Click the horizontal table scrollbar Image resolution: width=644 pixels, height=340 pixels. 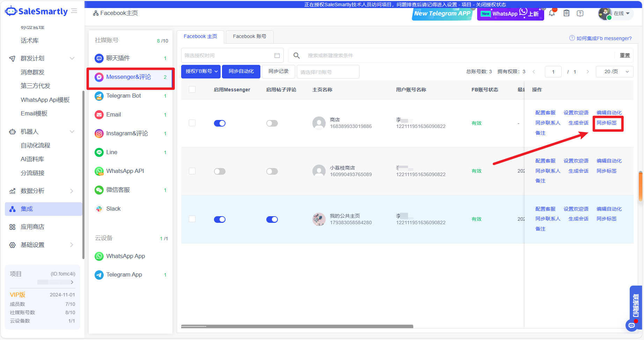click(x=297, y=326)
